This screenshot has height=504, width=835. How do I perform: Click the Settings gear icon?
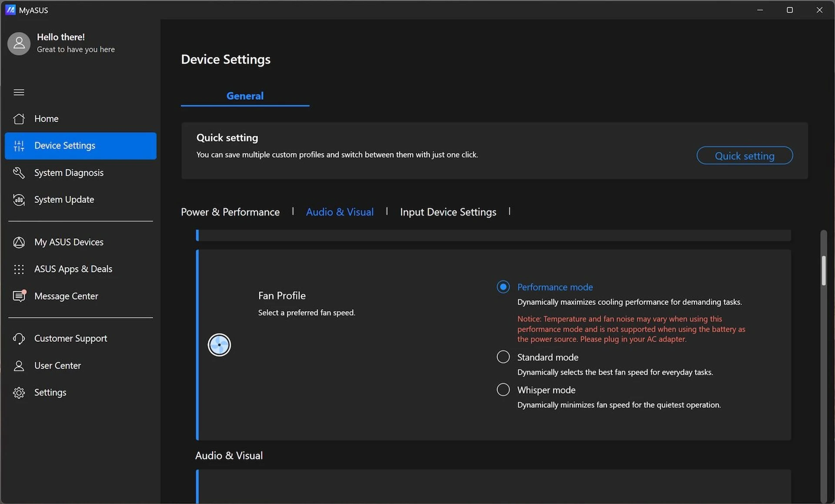[x=19, y=393]
